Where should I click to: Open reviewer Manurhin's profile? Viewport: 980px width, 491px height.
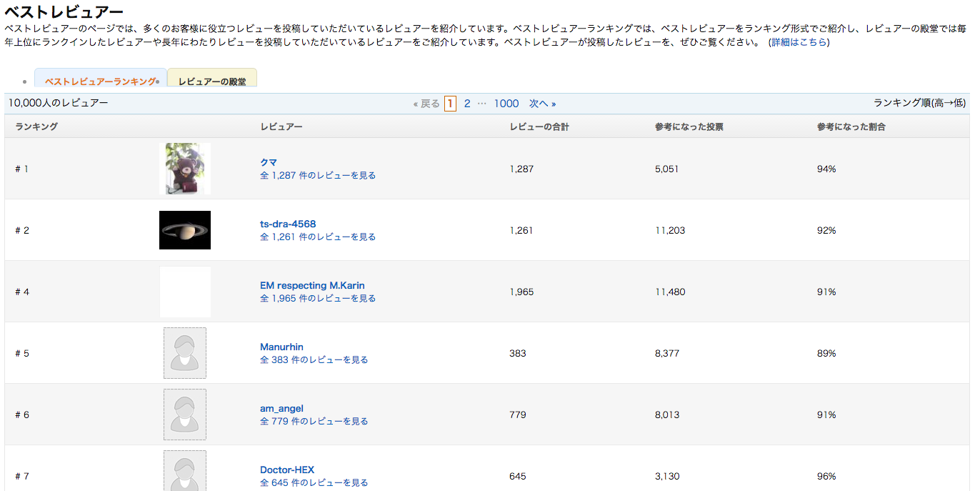pos(281,347)
